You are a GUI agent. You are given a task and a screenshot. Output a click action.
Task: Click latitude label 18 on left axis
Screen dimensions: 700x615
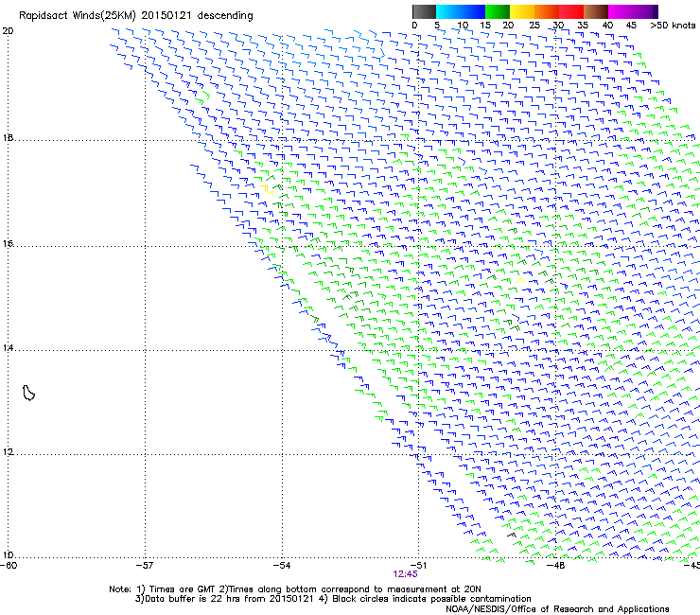(8, 138)
